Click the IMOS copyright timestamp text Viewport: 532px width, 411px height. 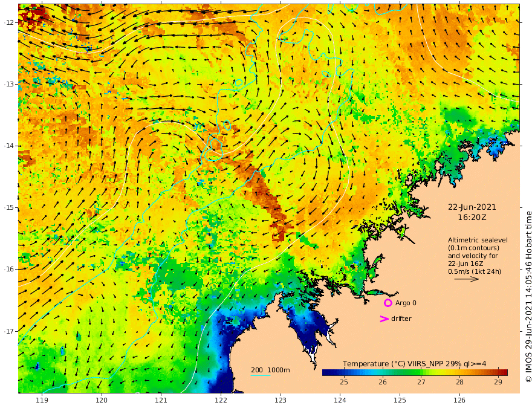pyautogui.click(x=528, y=297)
